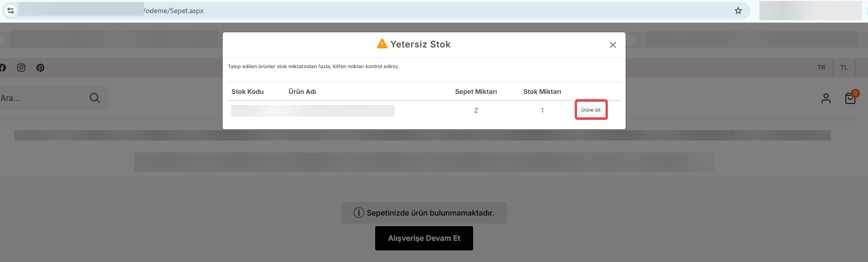Screen dimensions: 868x262
Task: Click the Ürüne Git button
Action: (x=591, y=110)
